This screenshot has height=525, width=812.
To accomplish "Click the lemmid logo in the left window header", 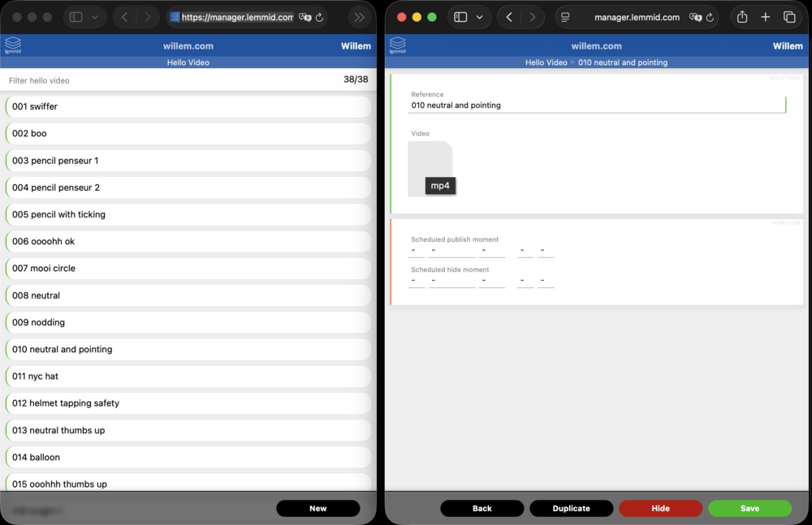I will coord(12,46).
